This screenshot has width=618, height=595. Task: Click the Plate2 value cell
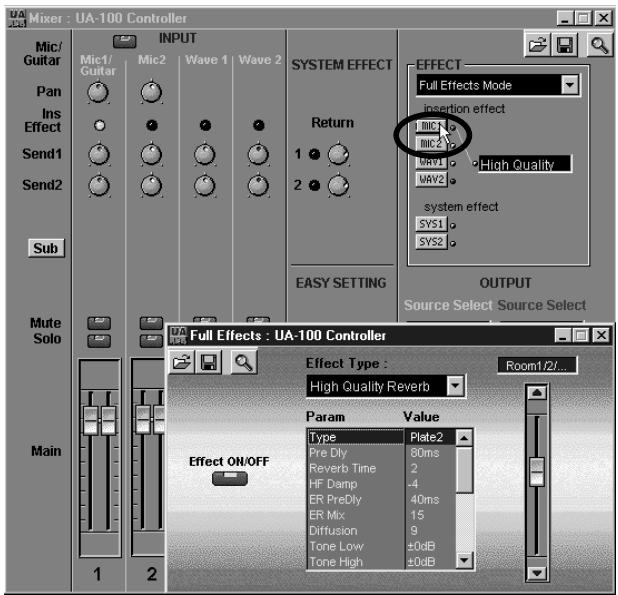[x=430, y=437]
